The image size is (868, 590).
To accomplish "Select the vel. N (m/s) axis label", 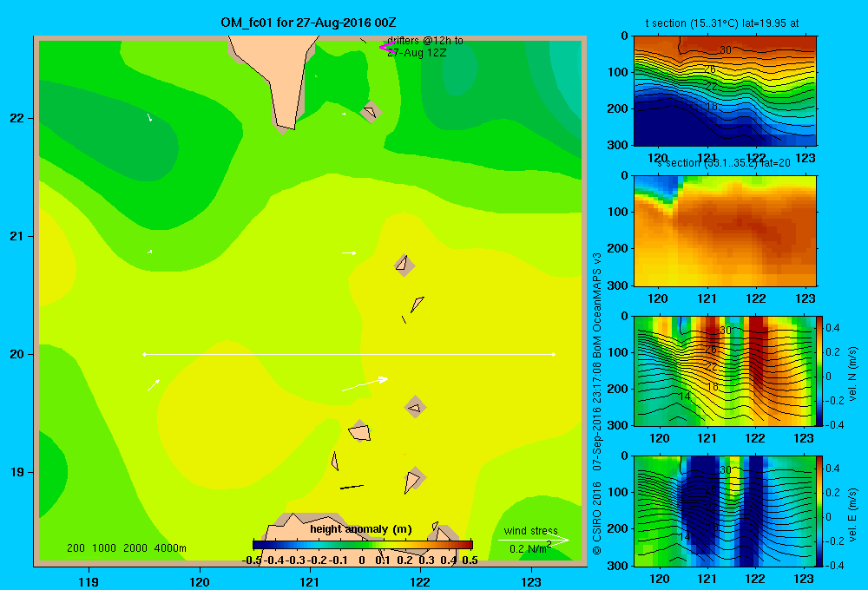I will click(853, 374).
